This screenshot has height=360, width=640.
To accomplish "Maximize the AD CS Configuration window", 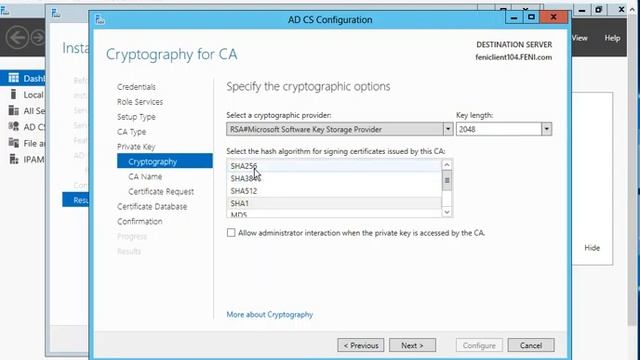I will tap(531, 18).
